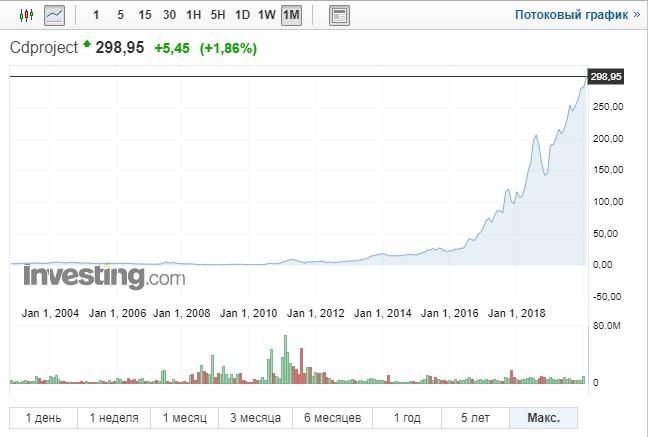Screen dimensions: 648x437
Task: Click the green up-arrow price indicator
Action: [87, 43]
